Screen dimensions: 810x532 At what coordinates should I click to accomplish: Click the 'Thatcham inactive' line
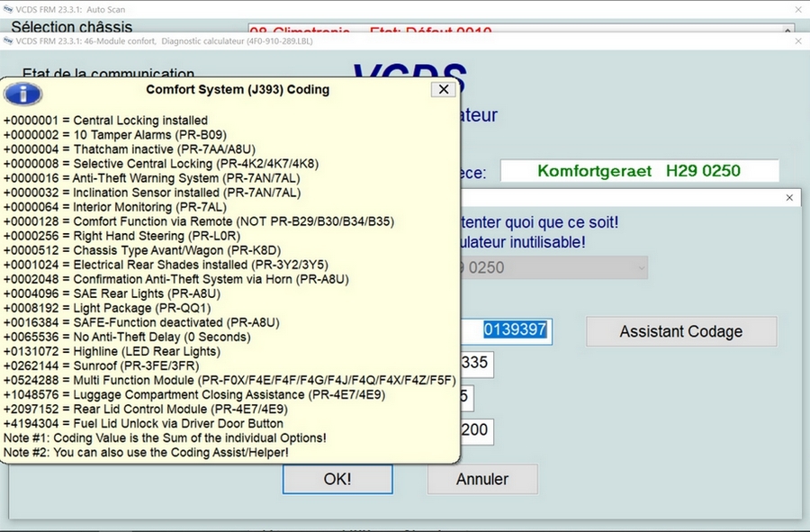coord(129,149)
